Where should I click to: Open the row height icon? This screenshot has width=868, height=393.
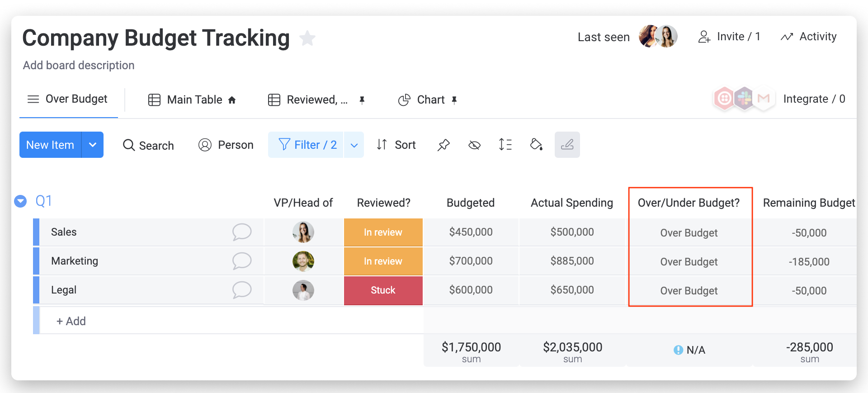click(505, 145)
